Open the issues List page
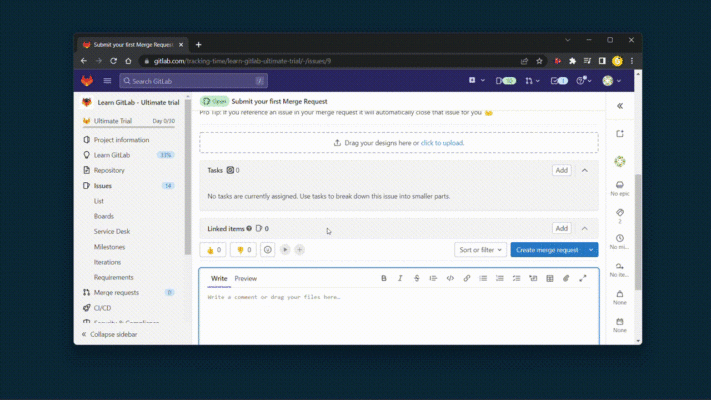711x400 pixels. 98,201
